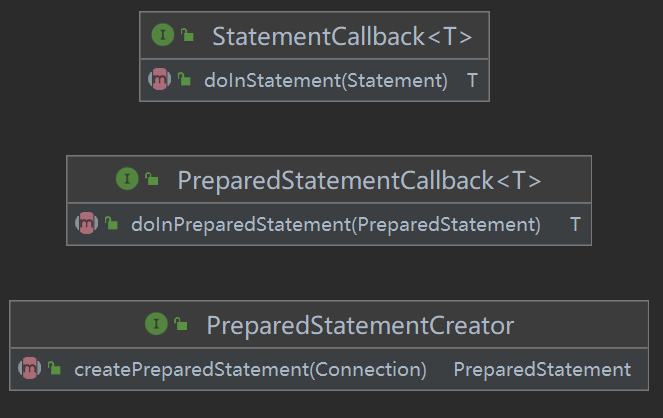Click the method icon beside doInStatement

(160, 80)
